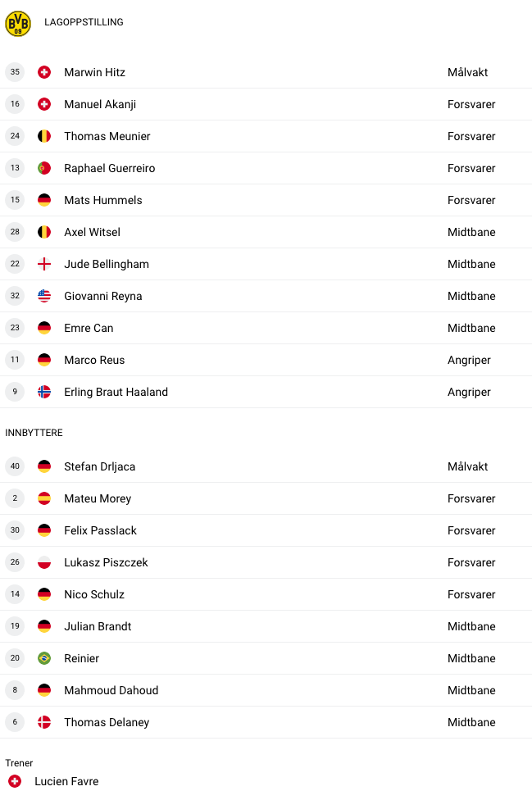
Task: Click the LAGOPPSTILLING heading
Action: tap(84, 22)
